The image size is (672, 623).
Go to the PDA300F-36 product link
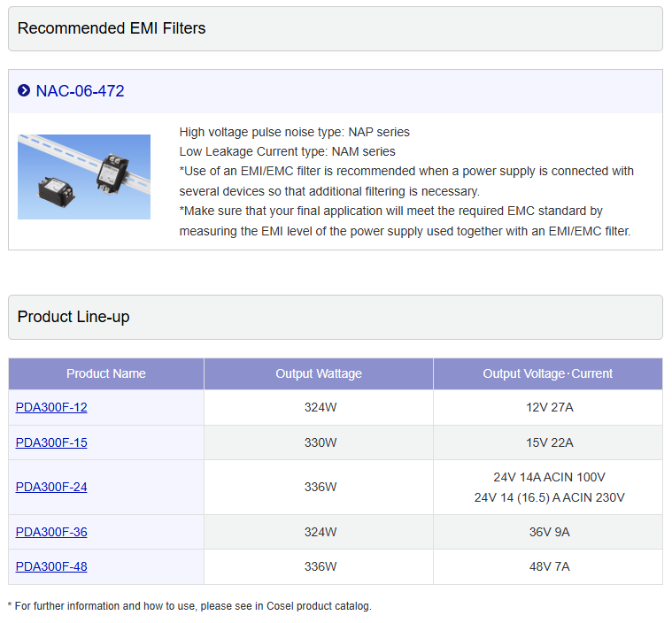pos(51,532)
